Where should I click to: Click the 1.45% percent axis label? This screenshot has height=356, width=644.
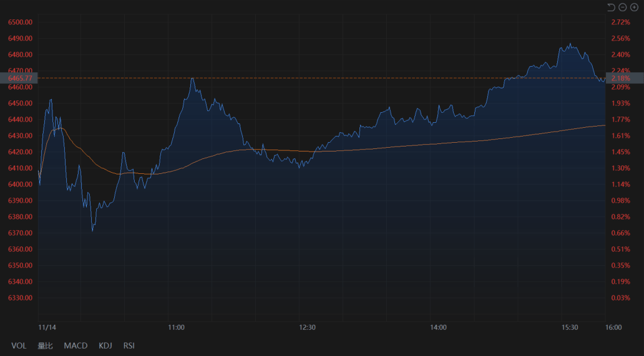pos(620,152)
